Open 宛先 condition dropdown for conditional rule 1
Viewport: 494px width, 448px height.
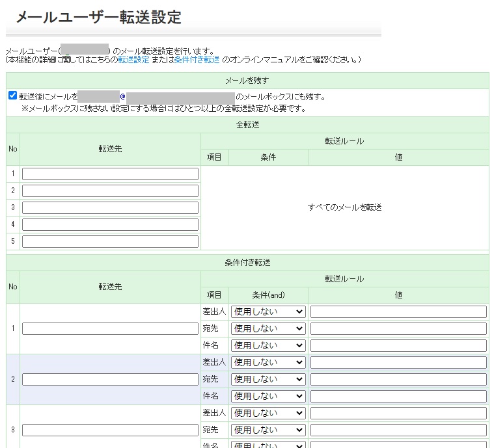click(268, 329)
